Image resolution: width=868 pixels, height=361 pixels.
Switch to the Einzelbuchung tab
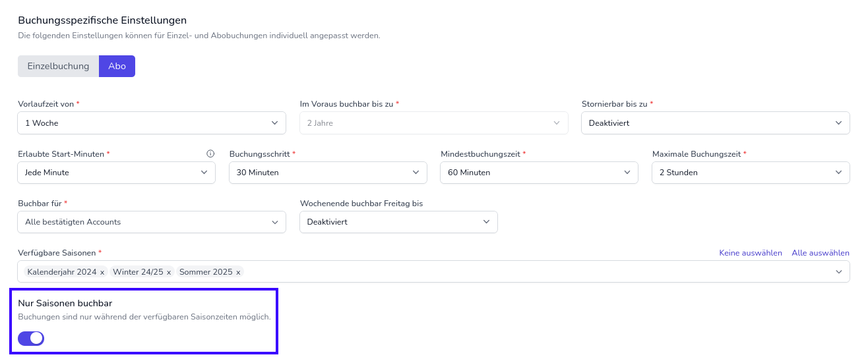(x=58, y=67)
